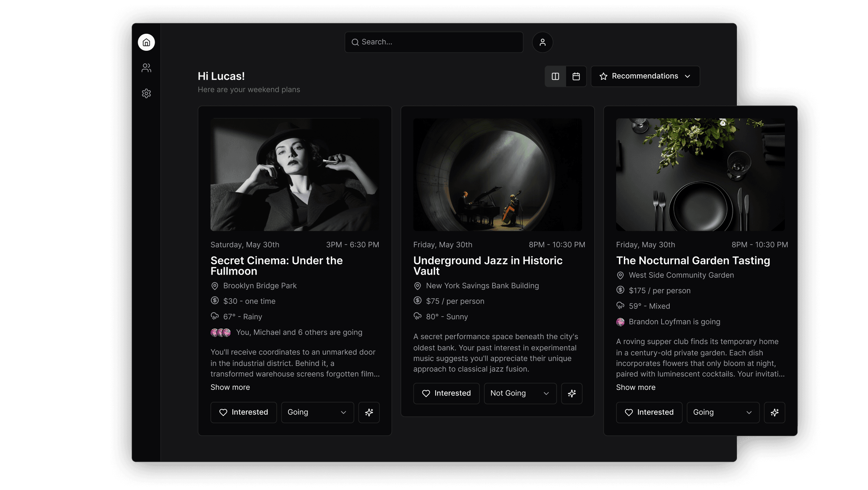The image size is (868, 490).
Task: Open the user profile avatar button
Action: tap(542, 42)
